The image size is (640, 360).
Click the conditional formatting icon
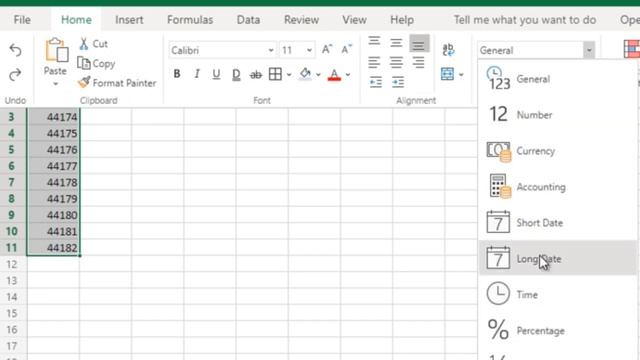click(632, 49)
